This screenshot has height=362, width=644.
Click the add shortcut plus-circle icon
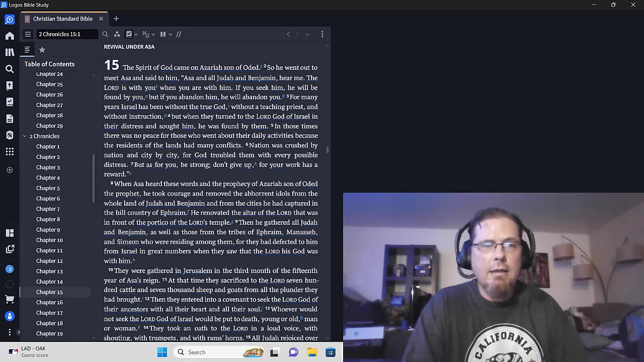click(x=10, y=170)
